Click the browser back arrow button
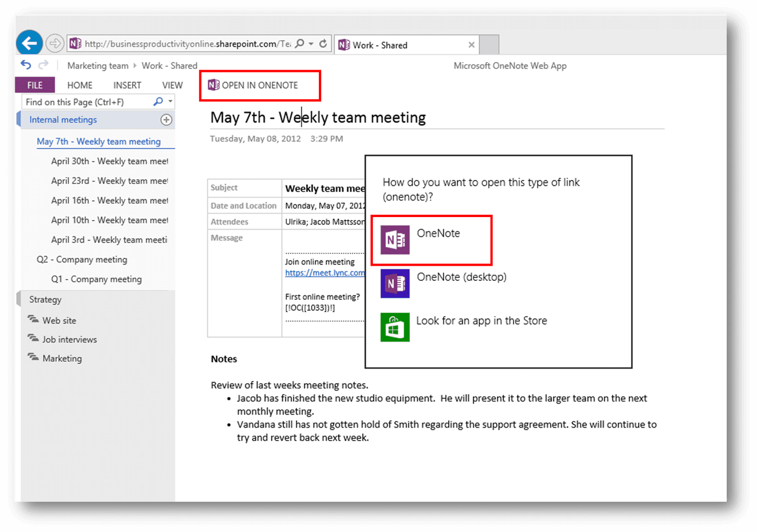Viewport: 757px width, 532px height. tap(29, 44)
